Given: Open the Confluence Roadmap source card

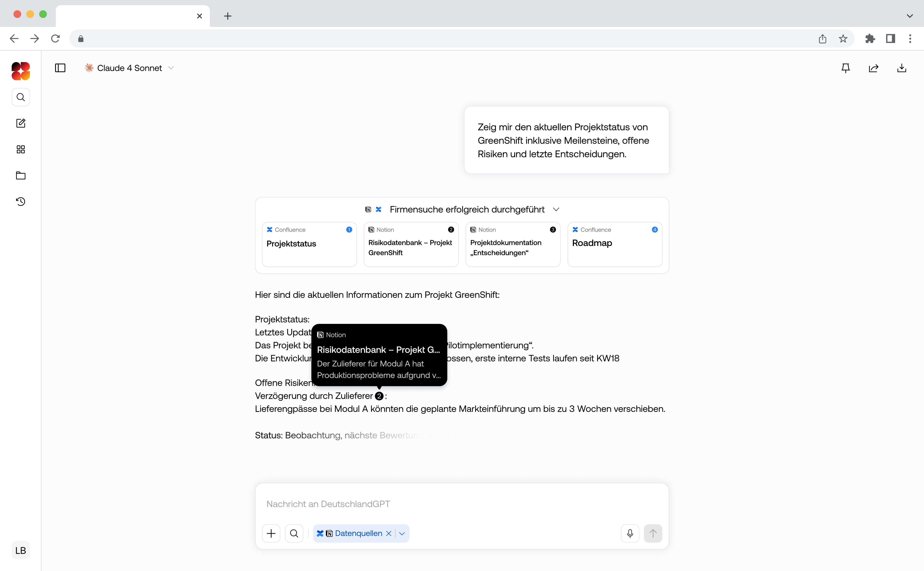Looking at the screenshot, I should click(x=614, y=244).
